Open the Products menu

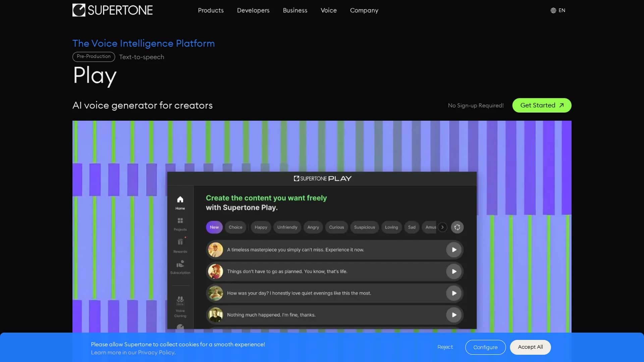point(211,10)
